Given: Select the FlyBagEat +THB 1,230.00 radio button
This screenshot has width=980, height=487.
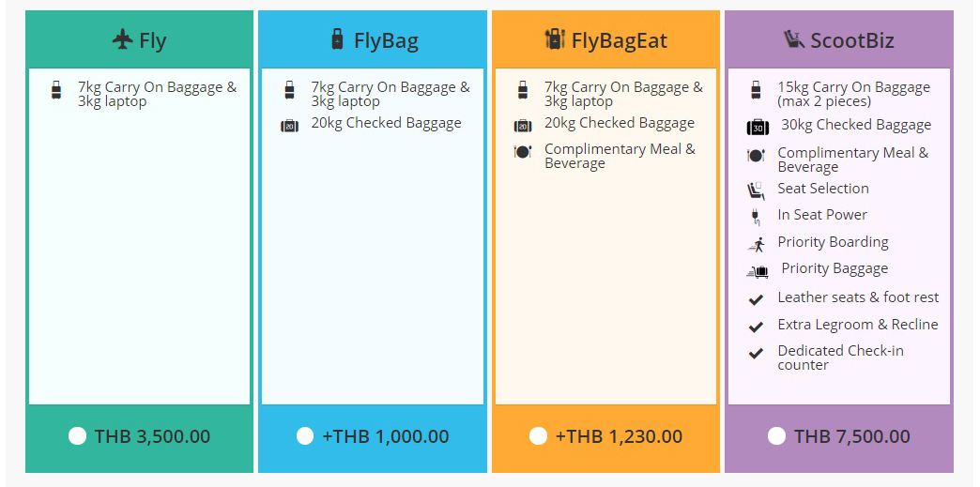Looking at the screenshot, I should pos(538,435).
